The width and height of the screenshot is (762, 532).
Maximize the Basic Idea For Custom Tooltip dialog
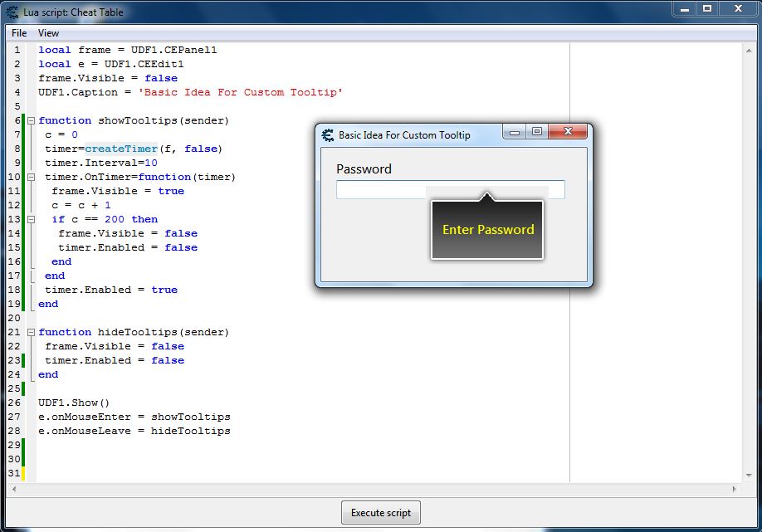(x=537, y=132)
